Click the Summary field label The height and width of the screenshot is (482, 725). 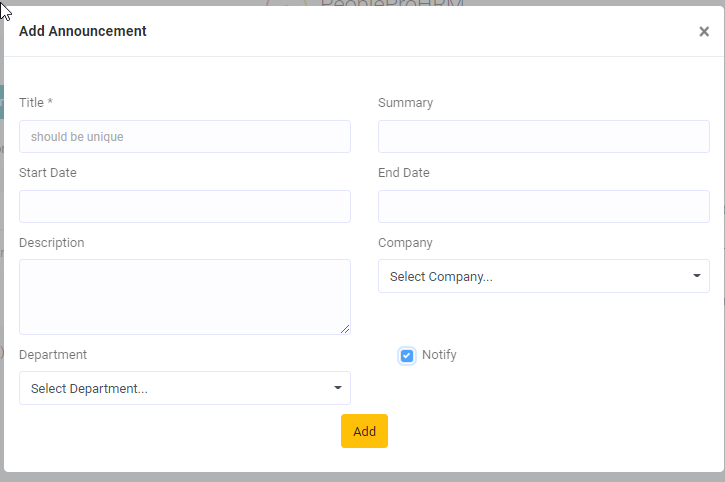pos(405,103)
